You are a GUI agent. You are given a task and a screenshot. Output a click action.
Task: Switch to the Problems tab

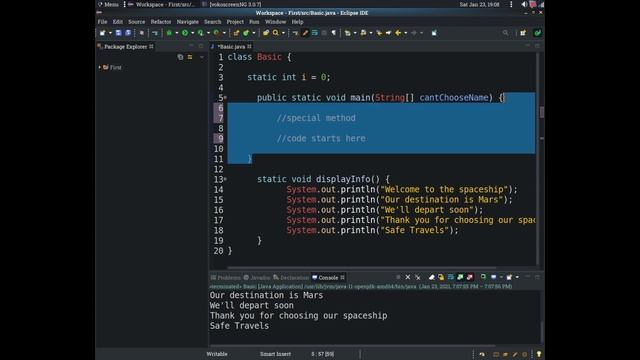[226, 278]
